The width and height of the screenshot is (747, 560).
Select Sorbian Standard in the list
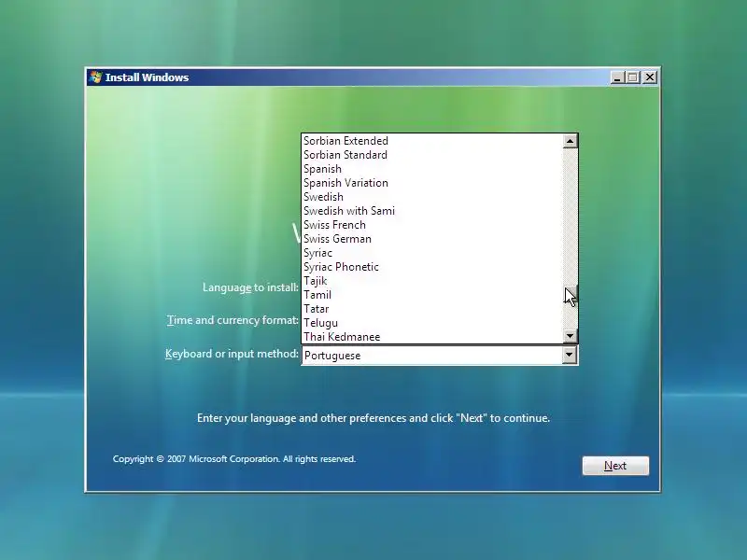point(432,155)
